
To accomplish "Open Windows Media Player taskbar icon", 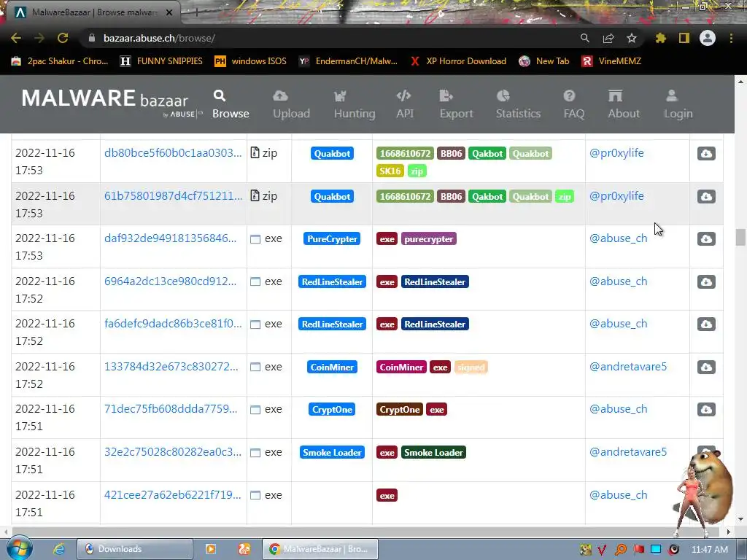I will click(x=210, y=549).
